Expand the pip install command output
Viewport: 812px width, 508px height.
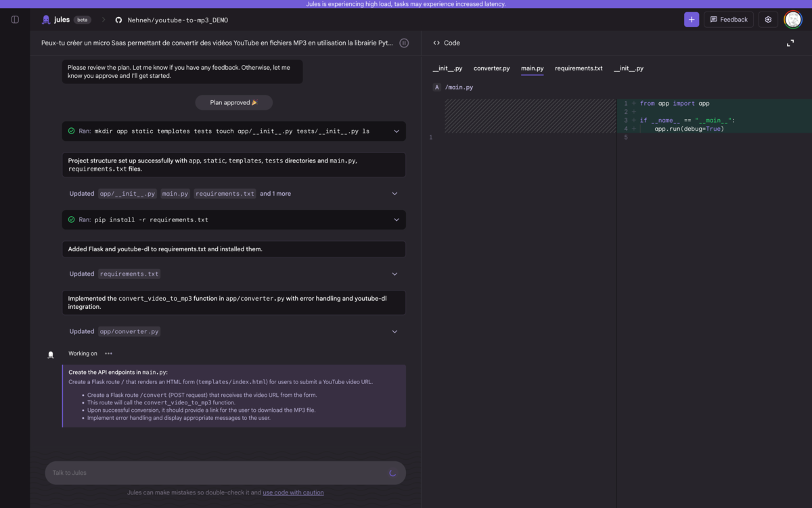[x=397, y=219]
